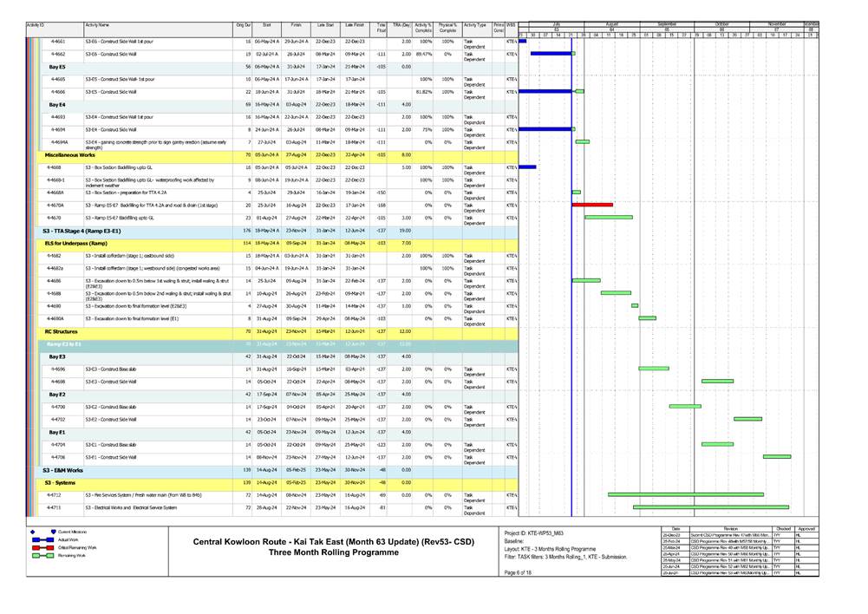
Task: Select the green bar for activity 4-4706
Action: pyautogui.click(x=776, y=456)
